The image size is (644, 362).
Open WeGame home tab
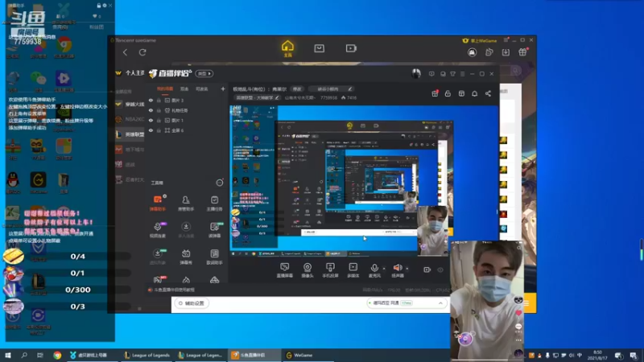(287, 48)
